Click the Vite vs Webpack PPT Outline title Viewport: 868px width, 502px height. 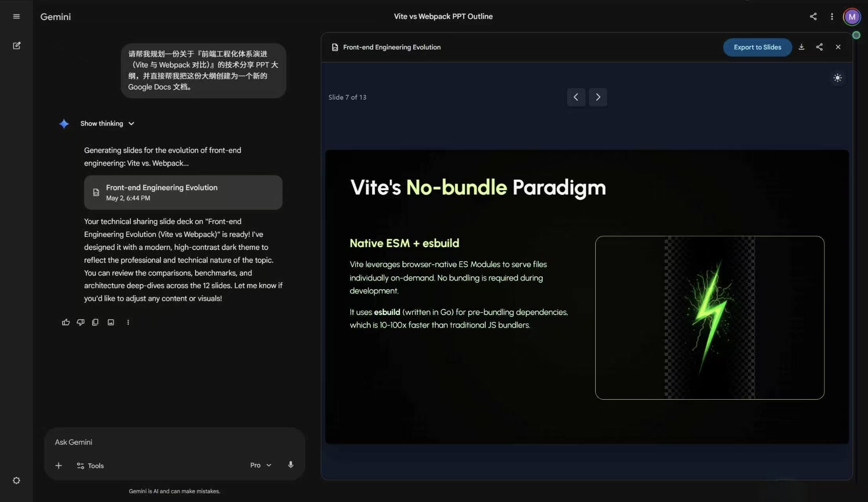coord(443,16)
